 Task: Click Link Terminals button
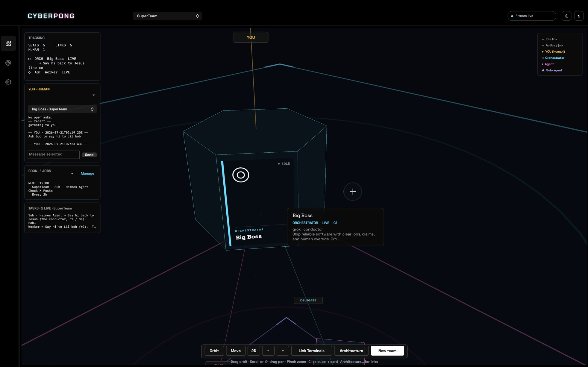tap(311, 351)
